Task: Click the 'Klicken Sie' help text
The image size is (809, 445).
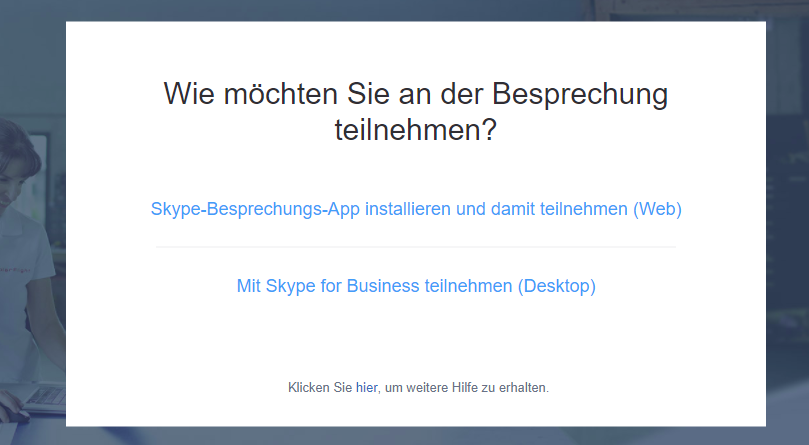Action: 320,388
